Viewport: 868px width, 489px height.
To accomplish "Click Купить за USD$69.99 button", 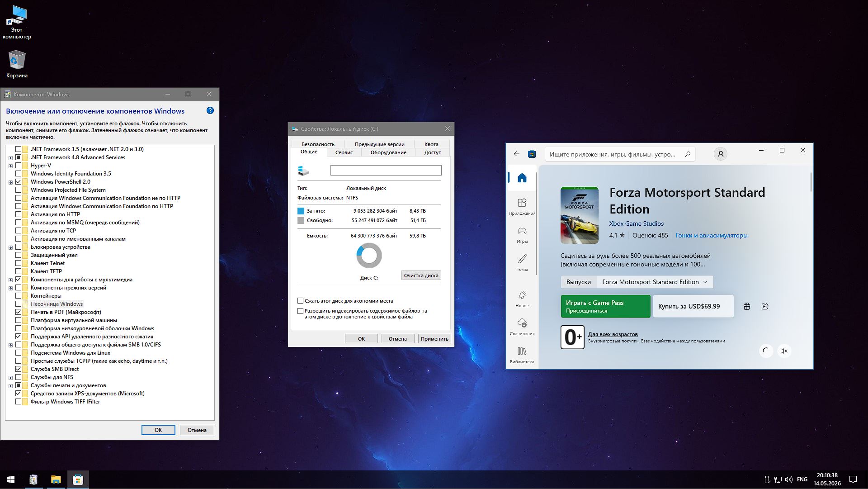I will tap(693, 306).
